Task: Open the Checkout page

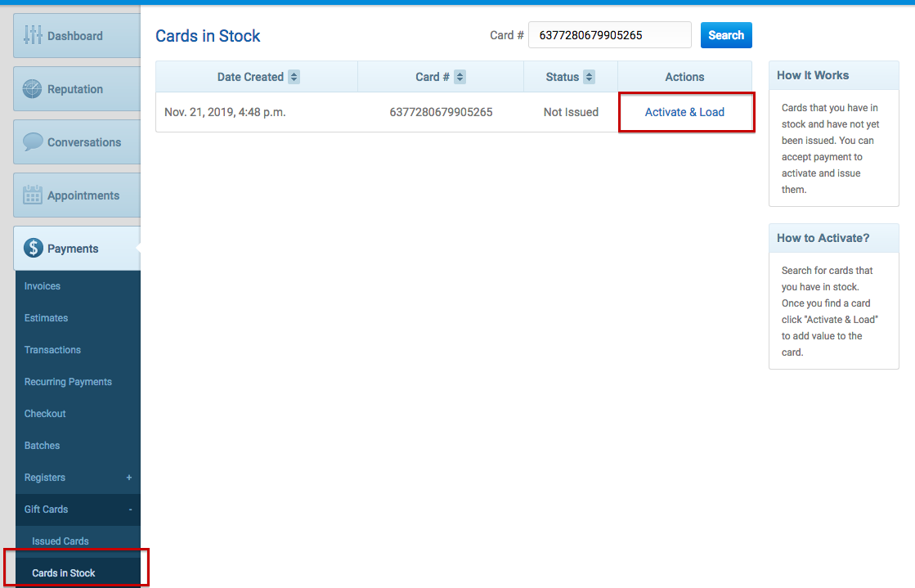Action: click(45, 414)
